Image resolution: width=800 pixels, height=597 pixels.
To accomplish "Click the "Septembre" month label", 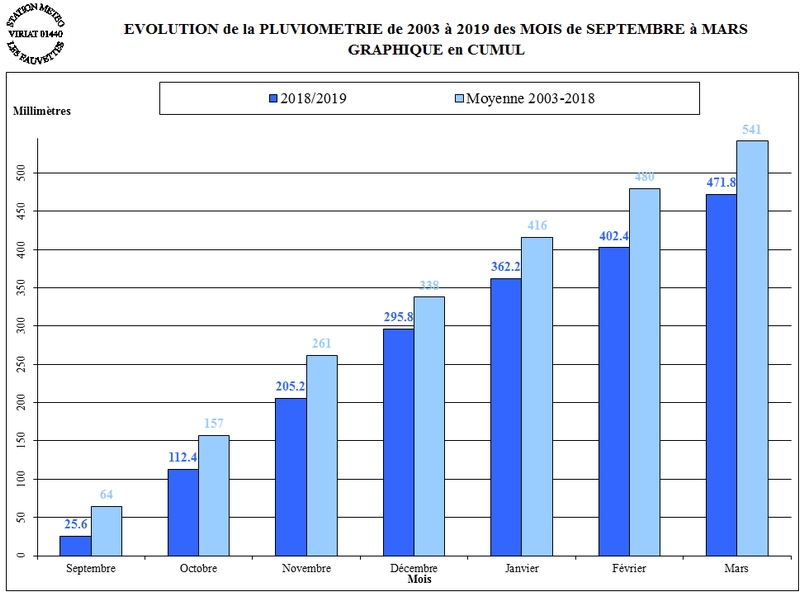I will [91, 568].
